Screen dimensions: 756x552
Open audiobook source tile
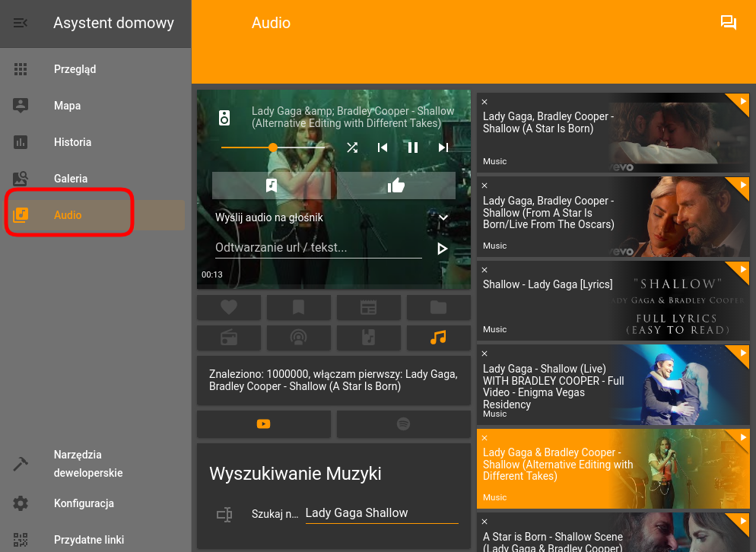click(369, 337)
